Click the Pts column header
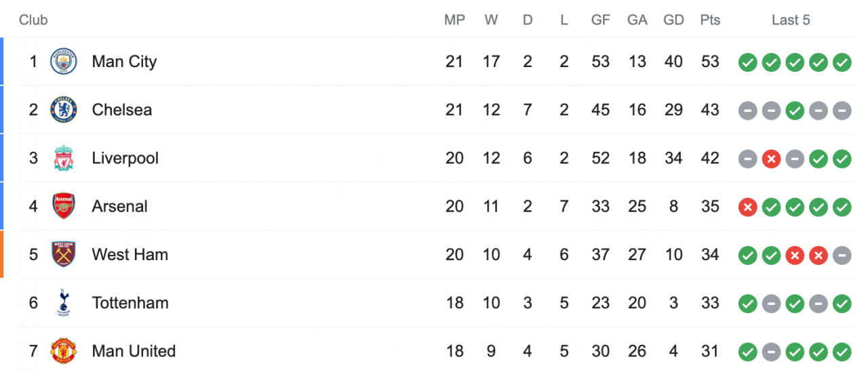The image size is (868, 372). (x=710, y=20)
